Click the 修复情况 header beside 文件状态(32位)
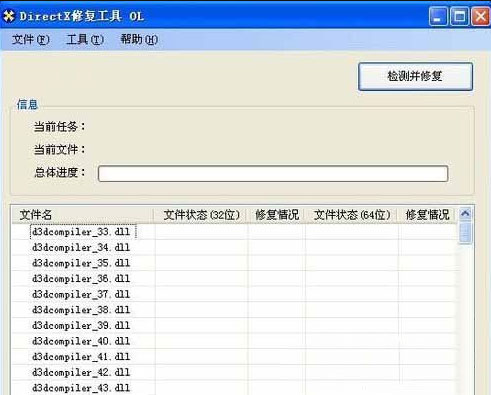 [x=277, y=215]
